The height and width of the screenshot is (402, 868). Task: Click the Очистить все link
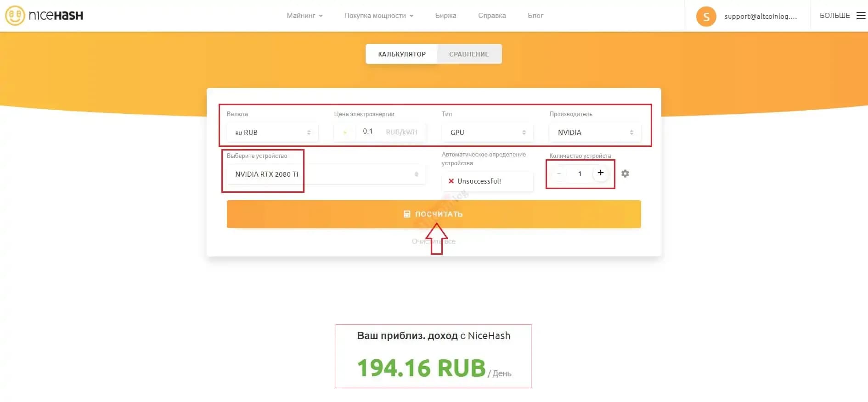[x=434, y=241]
